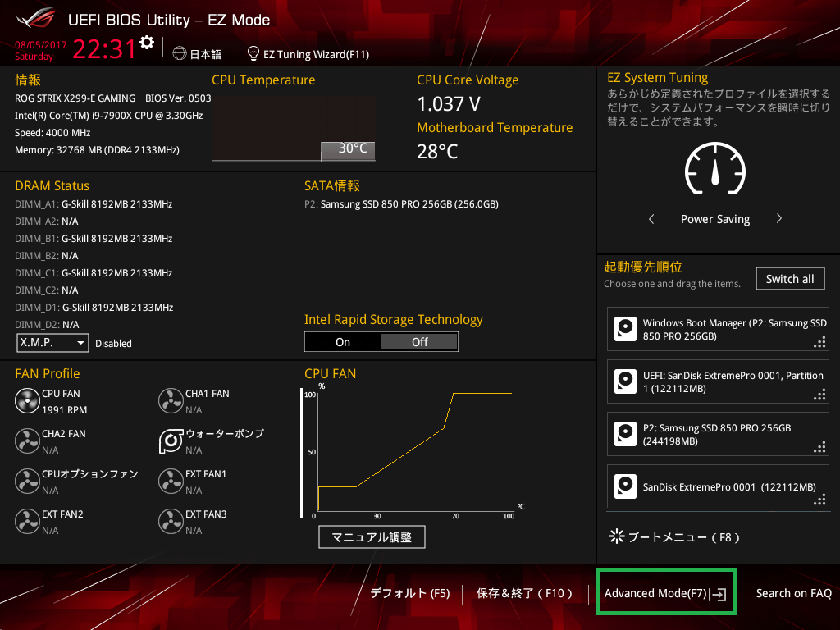This screenshot has height=630, width=840.
Task: Click the 28°C motherboard temperature value
Action: click(437, 152)
